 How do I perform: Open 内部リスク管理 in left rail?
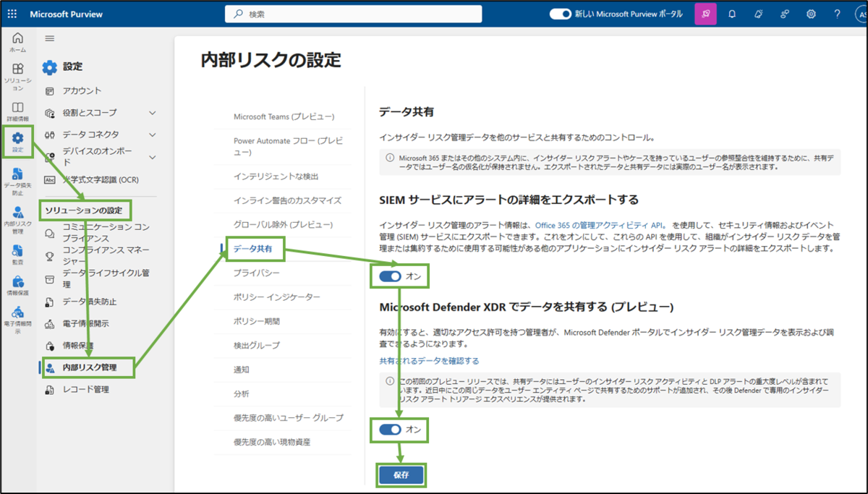18,221
